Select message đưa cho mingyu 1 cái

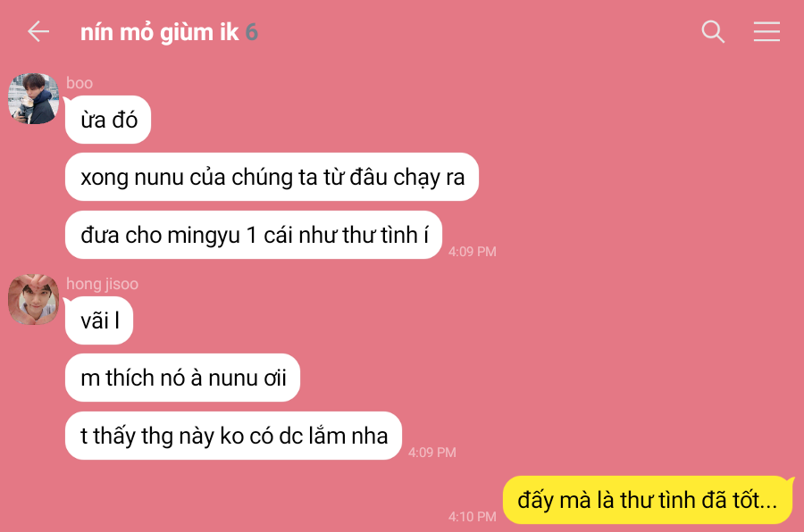point(254,236)
